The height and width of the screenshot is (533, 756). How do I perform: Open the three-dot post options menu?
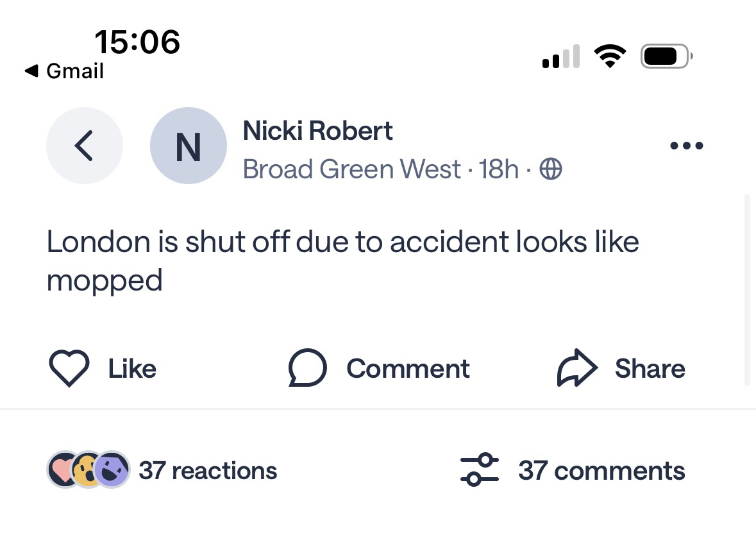click(x=686, y=146)
